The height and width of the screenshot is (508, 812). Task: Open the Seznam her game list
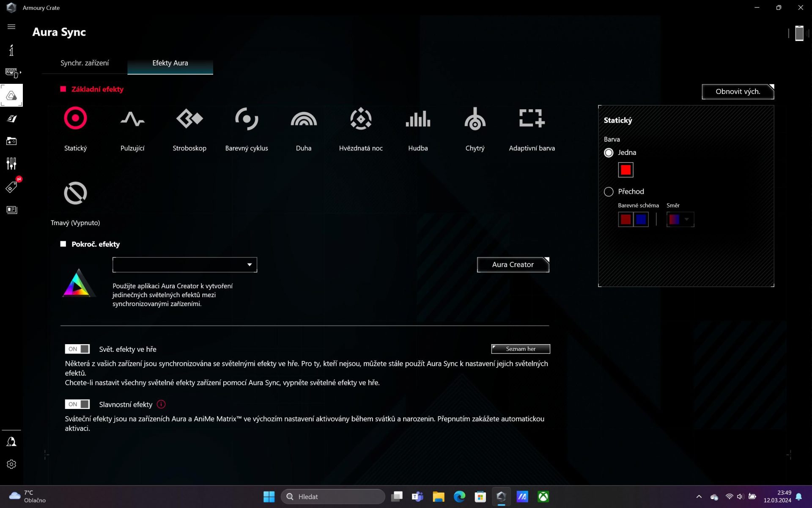[x=521, y=349]
